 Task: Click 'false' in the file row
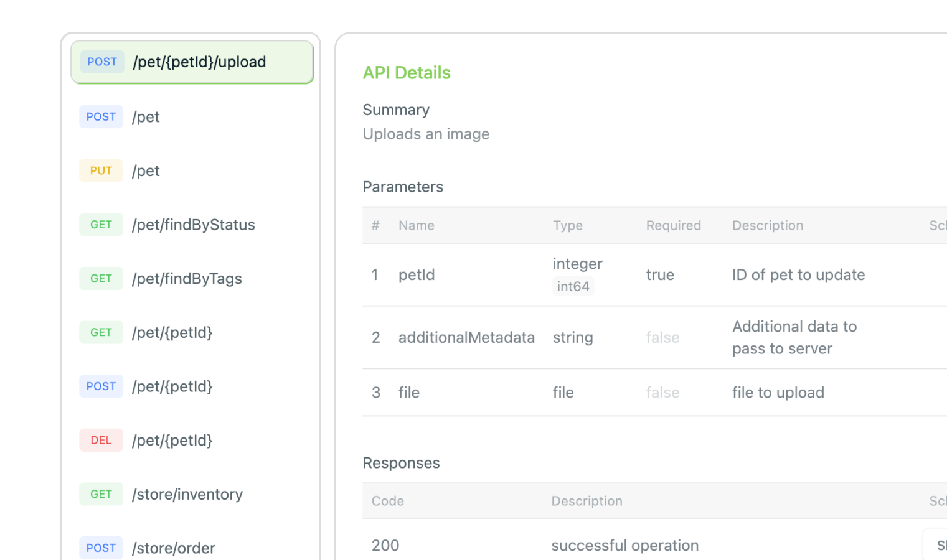click(662, 393)
